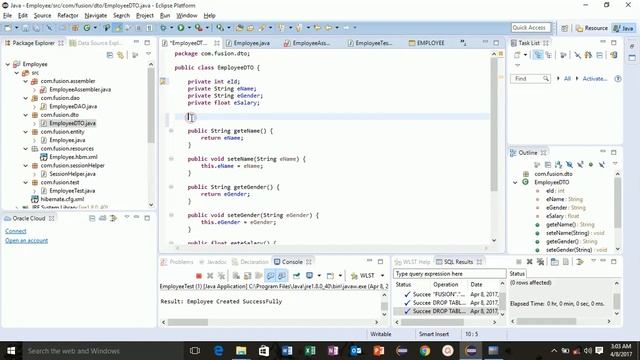The width and height of the screenshot is (640, 360).
Task: Click the Search flashlight toolbar icon
Action: (261, 28)
